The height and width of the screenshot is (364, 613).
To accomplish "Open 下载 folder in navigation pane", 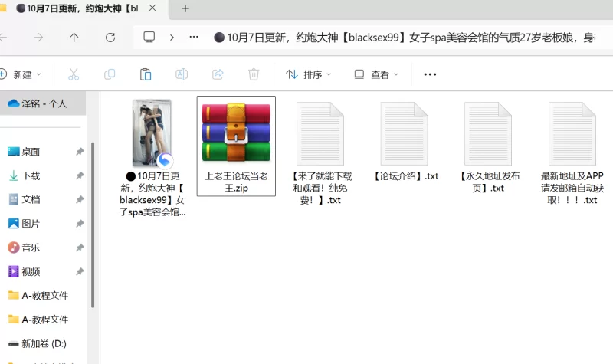I will click(x=31, y=175).
